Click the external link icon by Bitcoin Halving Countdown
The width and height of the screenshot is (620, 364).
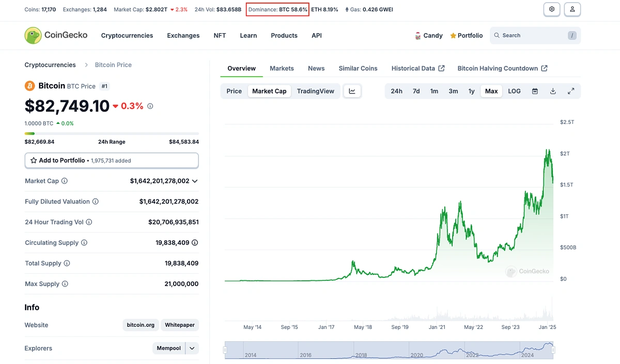click(544, 68)
